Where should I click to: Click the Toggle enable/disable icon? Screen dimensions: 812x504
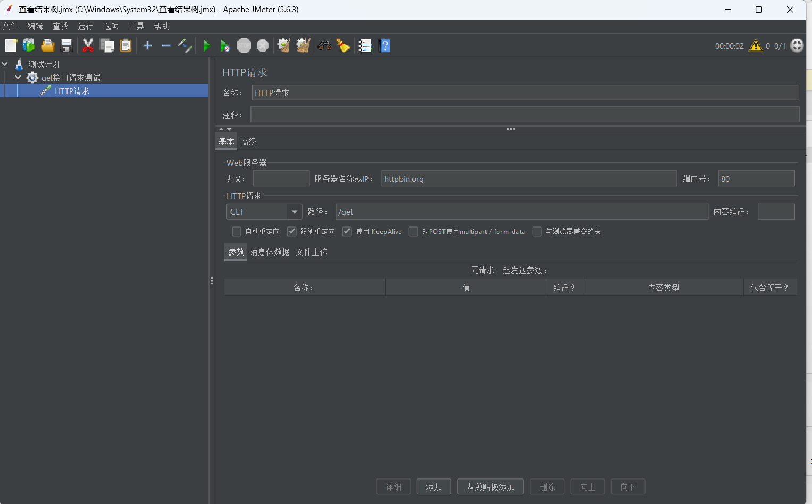[185, 46]
